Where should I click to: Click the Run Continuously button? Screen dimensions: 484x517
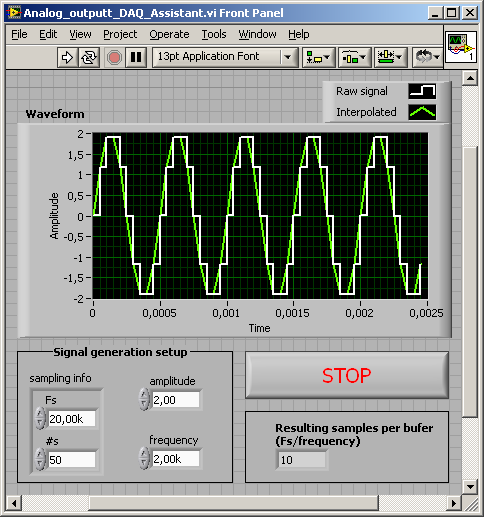coord(89,57)
